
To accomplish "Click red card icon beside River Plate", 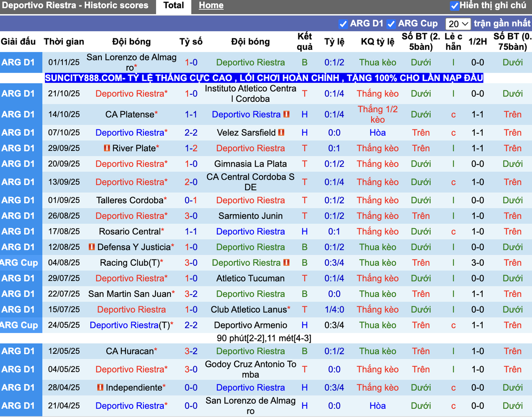I will coord(107,148).
